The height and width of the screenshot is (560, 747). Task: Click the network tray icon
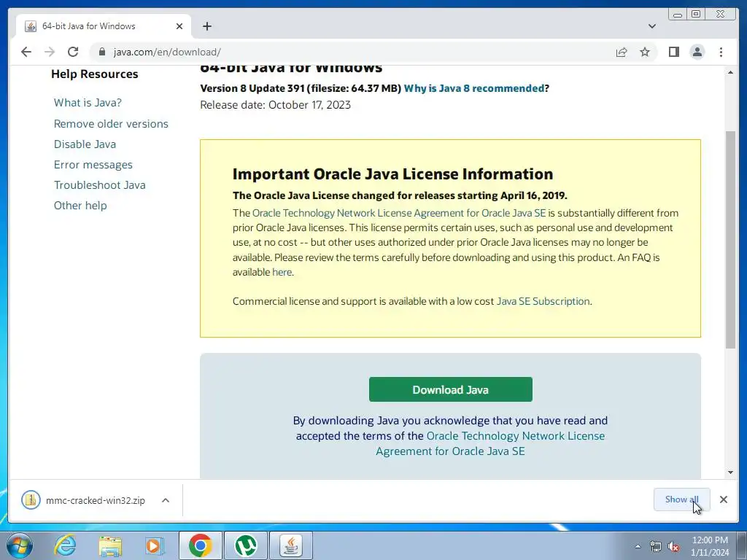click(656, 547)
